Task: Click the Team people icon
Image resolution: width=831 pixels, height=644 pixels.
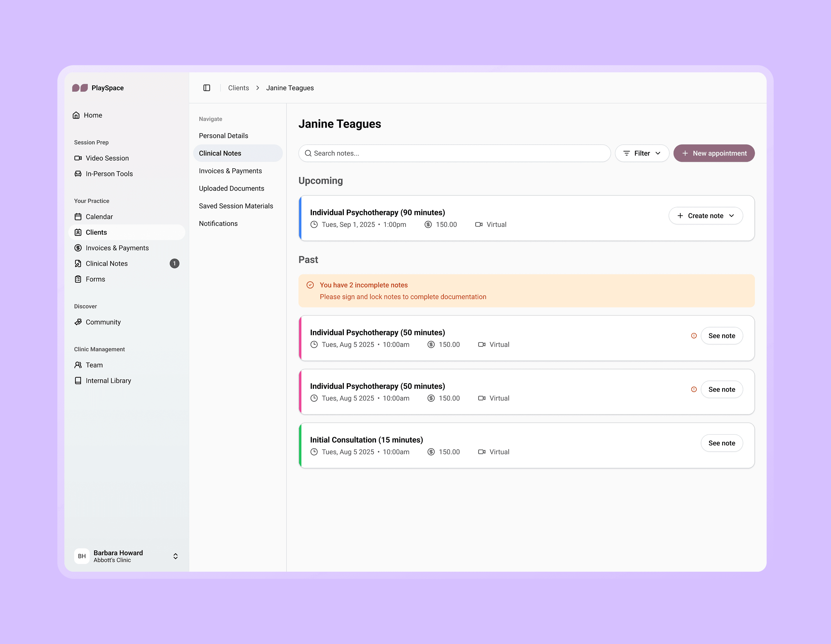Action: tap(78, 365)
